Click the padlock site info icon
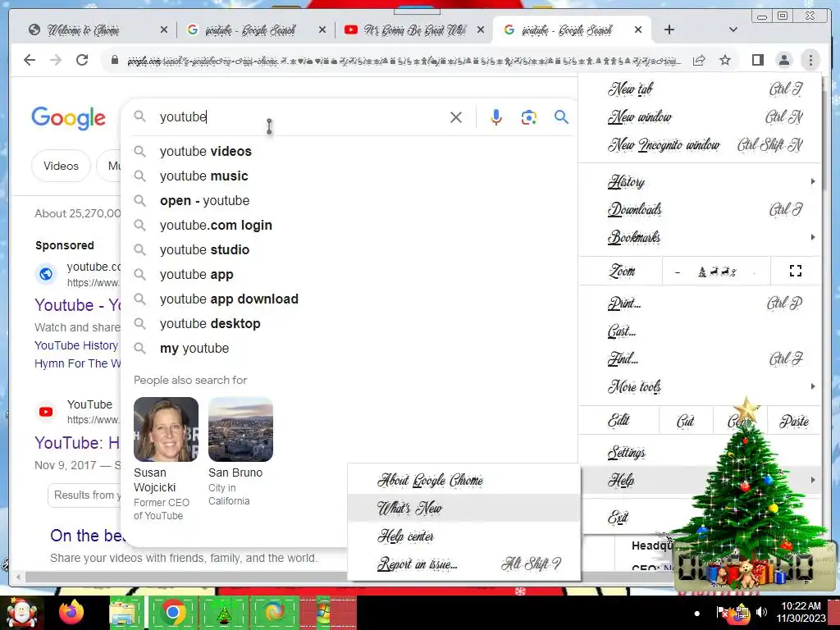Viewport: 840px width, 630px height. tap(114, 60)
